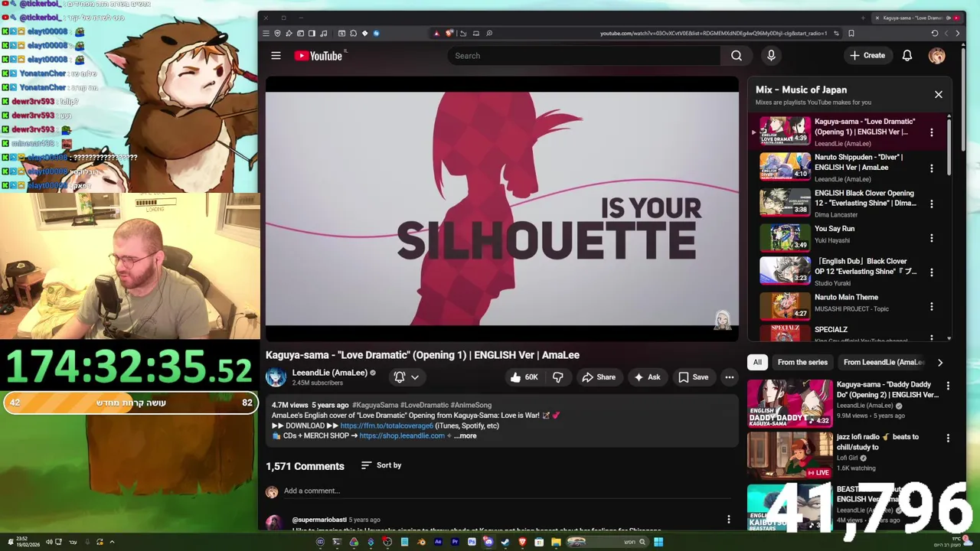
Task: Open the YouTube guide hamburger menu
Action: tap(276, 55)
